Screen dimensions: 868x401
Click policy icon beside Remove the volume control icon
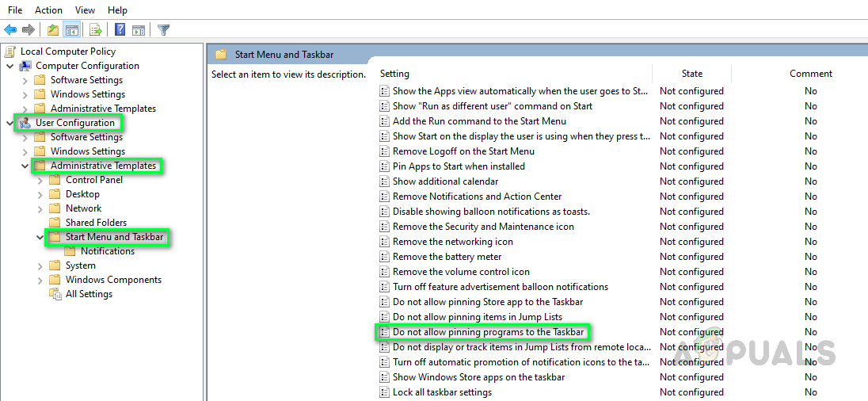tap(384, 271)
